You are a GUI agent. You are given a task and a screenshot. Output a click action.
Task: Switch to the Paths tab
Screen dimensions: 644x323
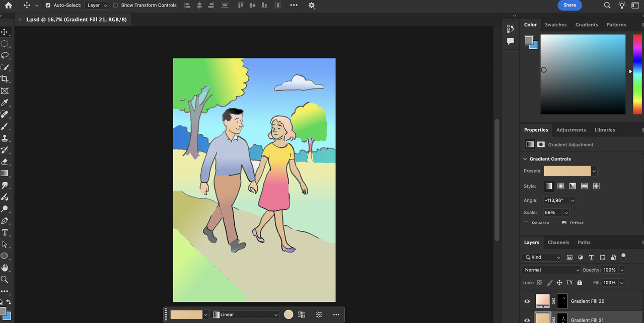(x=584, y=243)
